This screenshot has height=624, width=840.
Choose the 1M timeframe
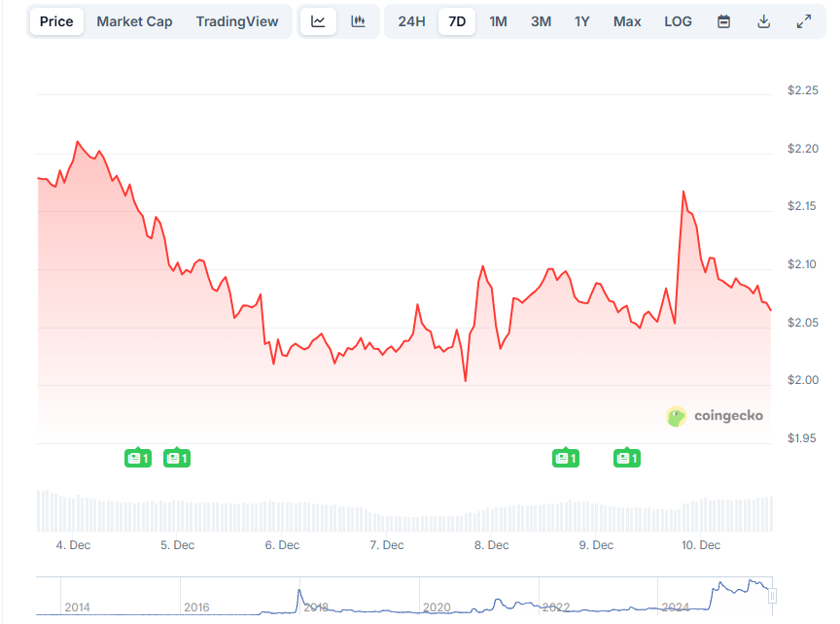click(x=499, y=20)
